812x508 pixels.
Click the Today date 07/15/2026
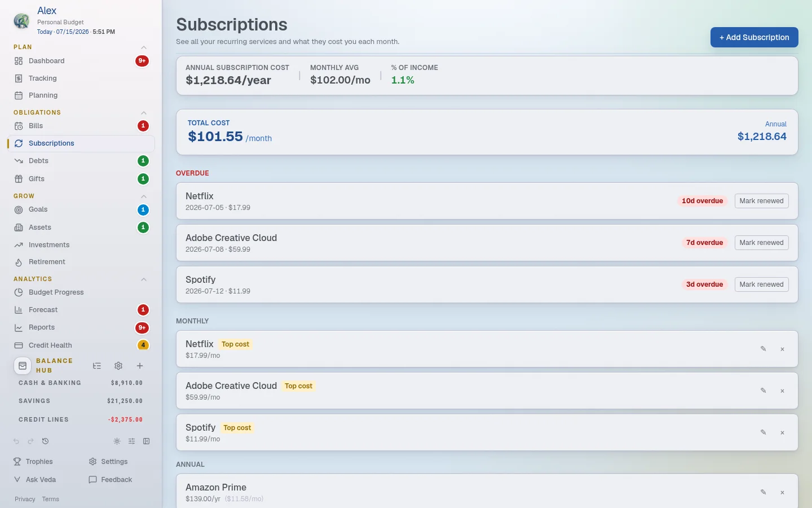coord(63,32)
